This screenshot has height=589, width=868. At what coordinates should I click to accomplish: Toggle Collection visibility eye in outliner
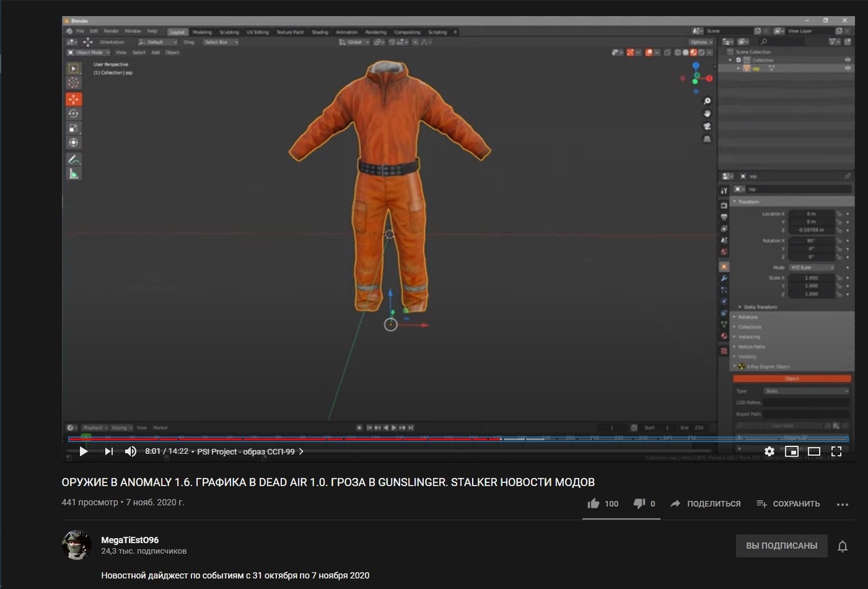(847, 60)
